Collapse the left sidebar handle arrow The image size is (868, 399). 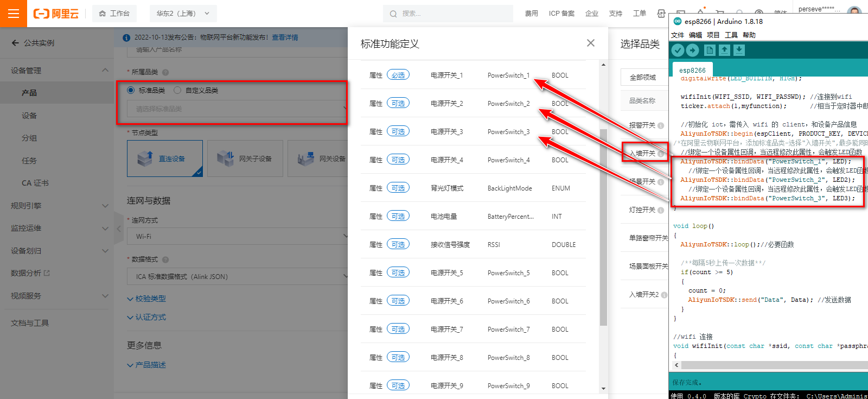(118, 229)
